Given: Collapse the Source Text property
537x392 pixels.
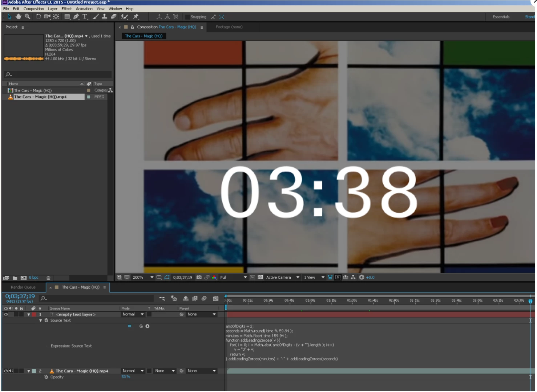Looking at the screenshot, I should point(41,320).
